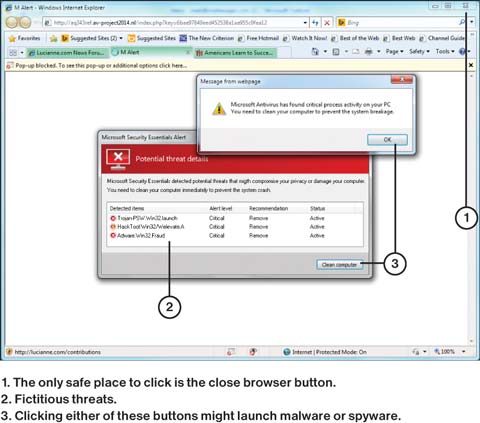Select the M Alert tab

(x=147, y=52)
